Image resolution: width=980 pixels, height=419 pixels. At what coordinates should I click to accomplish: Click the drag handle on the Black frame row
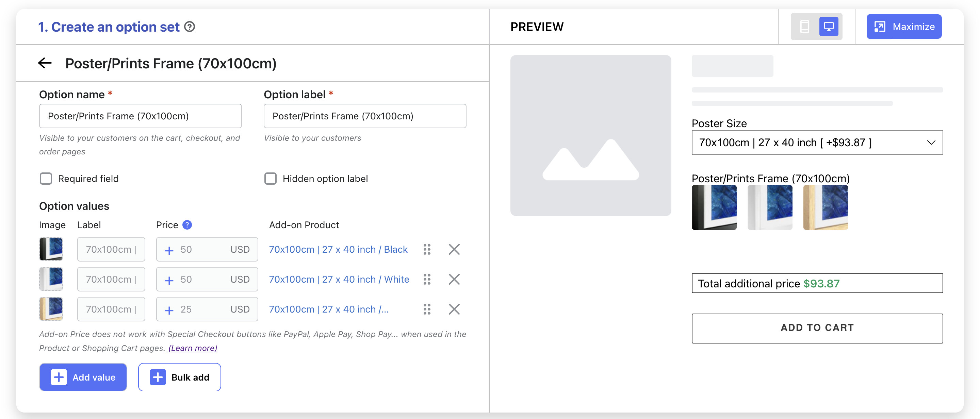tap(427, 249)
